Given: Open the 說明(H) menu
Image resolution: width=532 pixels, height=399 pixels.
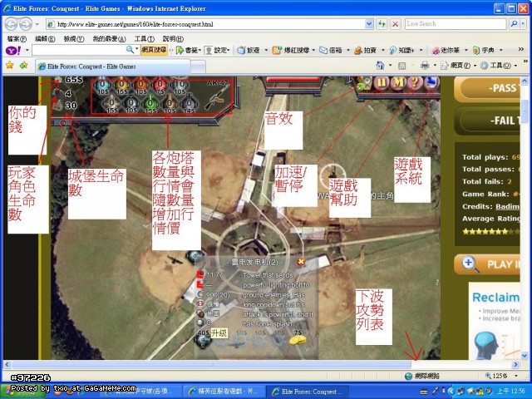Looking at the screenshot, I should pyautogui.click(x=173, y=39).
